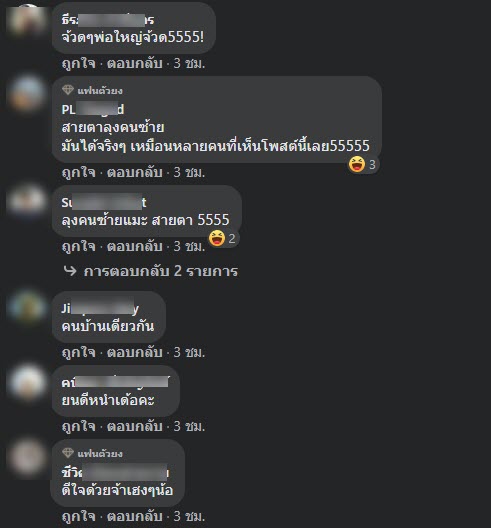Click timestamp 3 ชม. under คนบ้านเดียวกัน
The height and width of the screenshot is (528, 491).
(189, 352)
